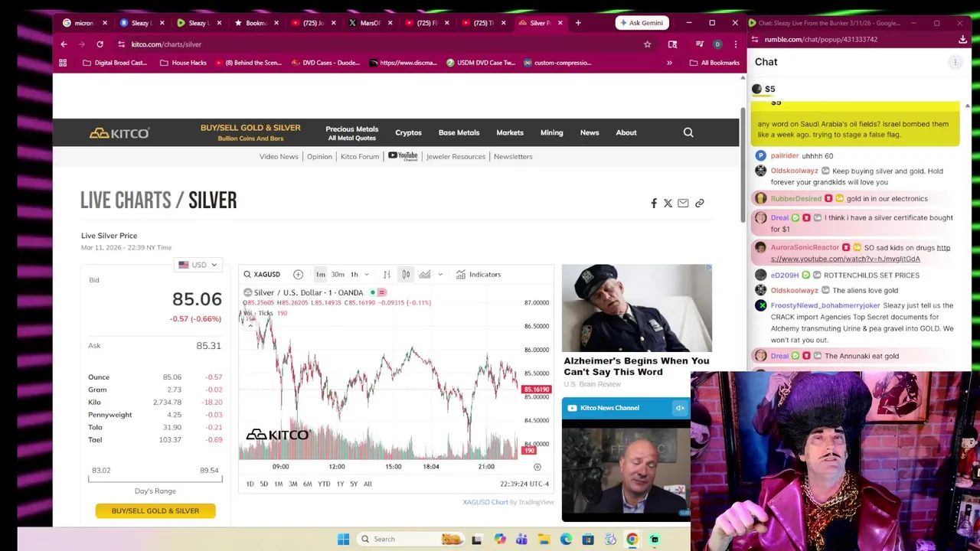
Task: Select the 30m chart interval
Action: (x=338, y=274)
